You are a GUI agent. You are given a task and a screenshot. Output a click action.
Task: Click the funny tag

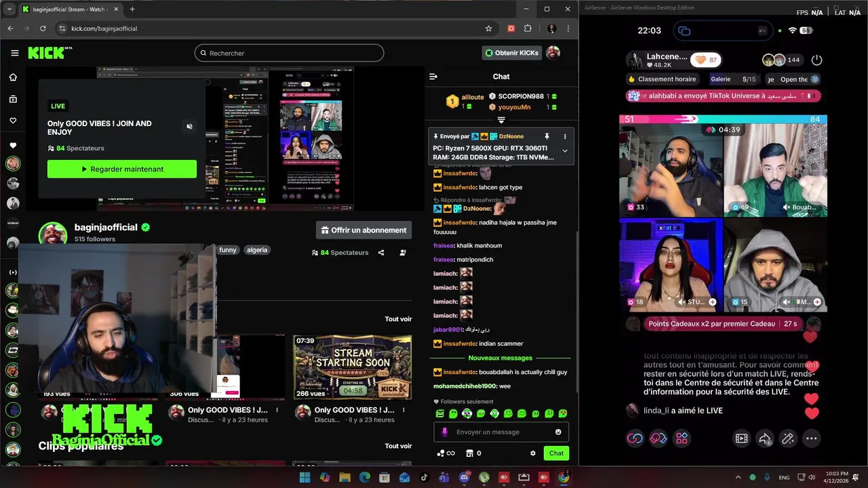point(228,250)
